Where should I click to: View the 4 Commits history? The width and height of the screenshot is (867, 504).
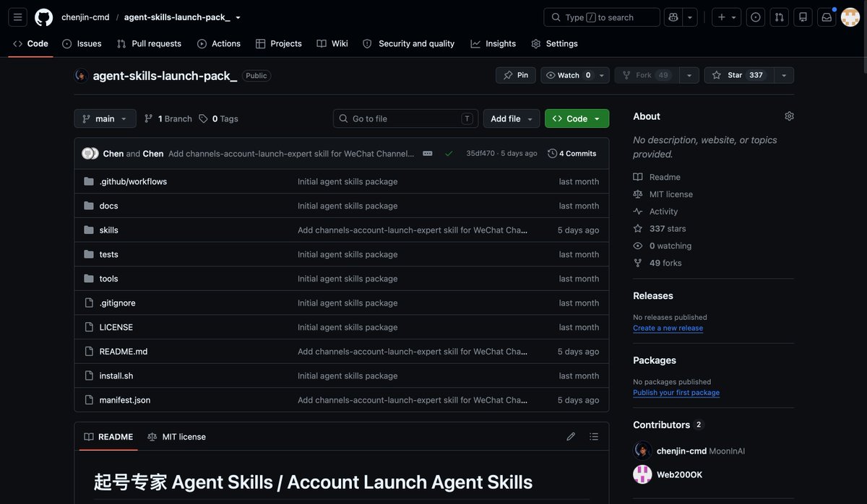click(x=572, y=153)
